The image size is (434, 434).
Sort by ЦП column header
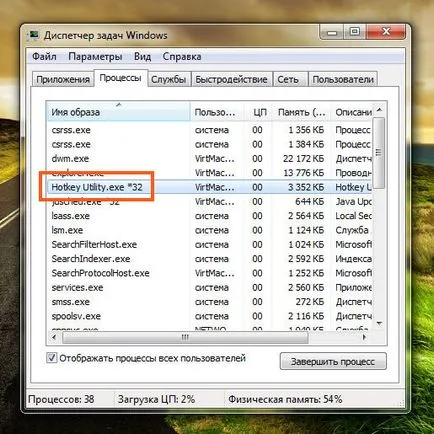tap(259, 112)
